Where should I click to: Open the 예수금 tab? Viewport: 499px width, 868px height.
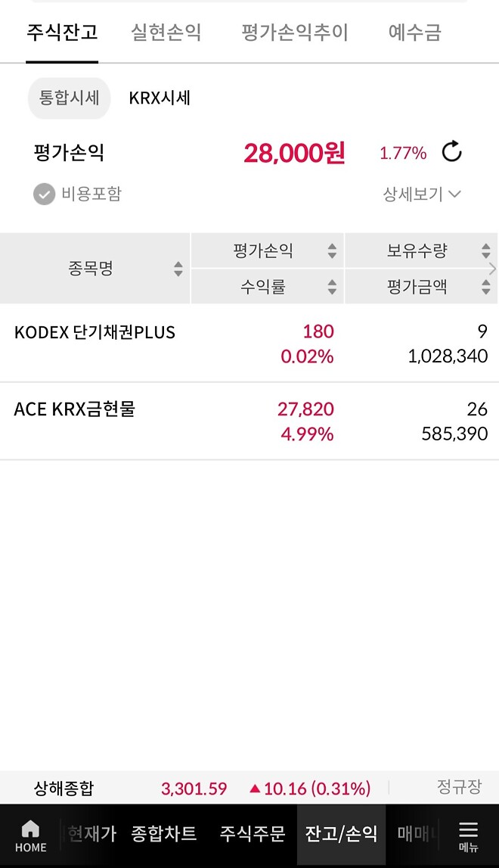point(414,33)
